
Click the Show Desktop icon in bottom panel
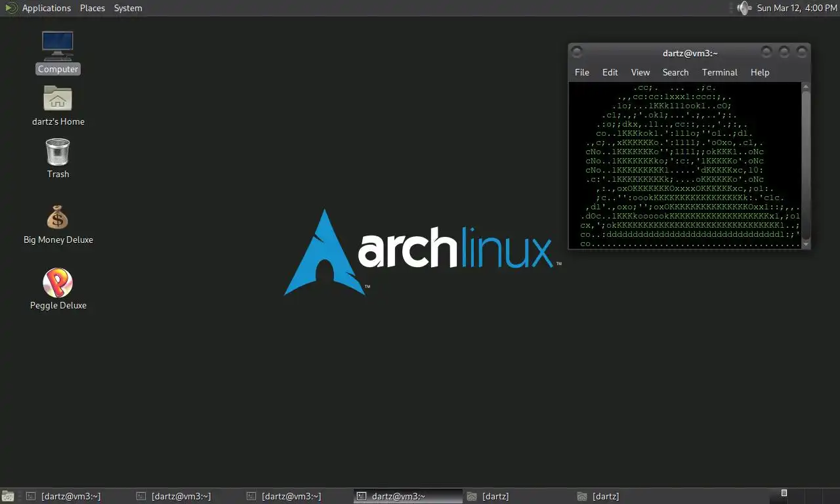[9, 496]
